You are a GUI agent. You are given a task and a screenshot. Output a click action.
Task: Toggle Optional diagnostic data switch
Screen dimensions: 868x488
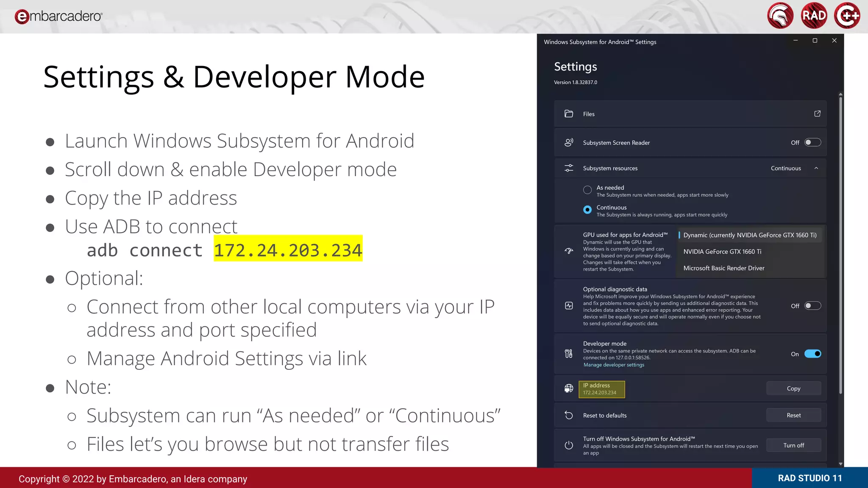[x=812, y=306]
